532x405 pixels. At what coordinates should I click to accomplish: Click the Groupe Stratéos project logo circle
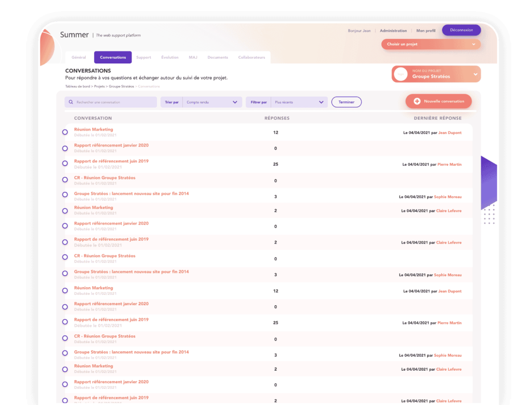401,74
